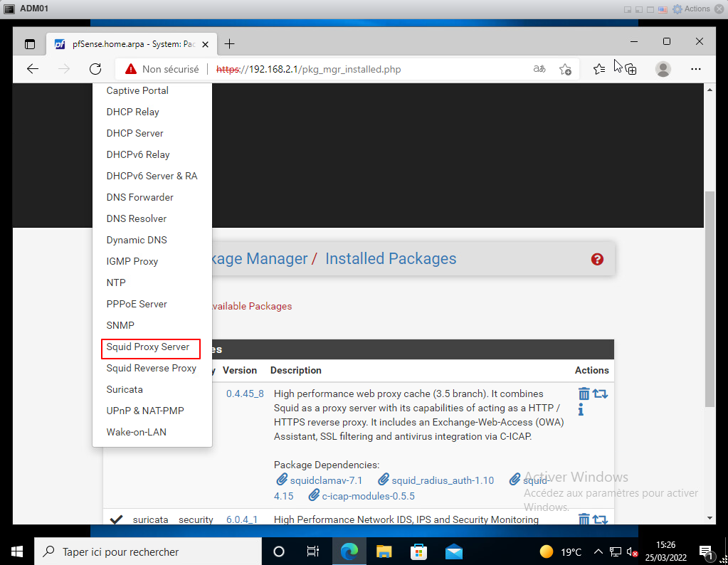728x565 pixels.
Task: Delete the suricata package with trash icon
Action: pyautogui.click(x=584, y=519)
